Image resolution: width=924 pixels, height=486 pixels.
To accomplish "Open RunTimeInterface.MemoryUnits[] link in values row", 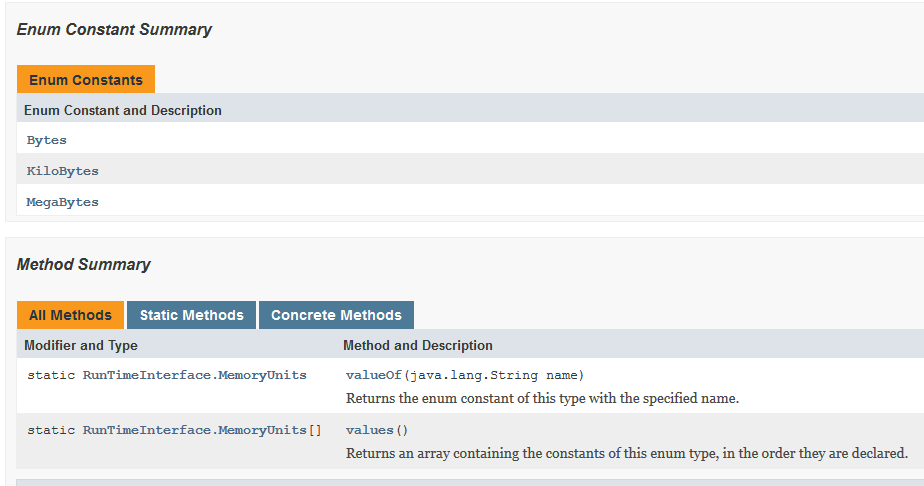I will click(194, 430).
